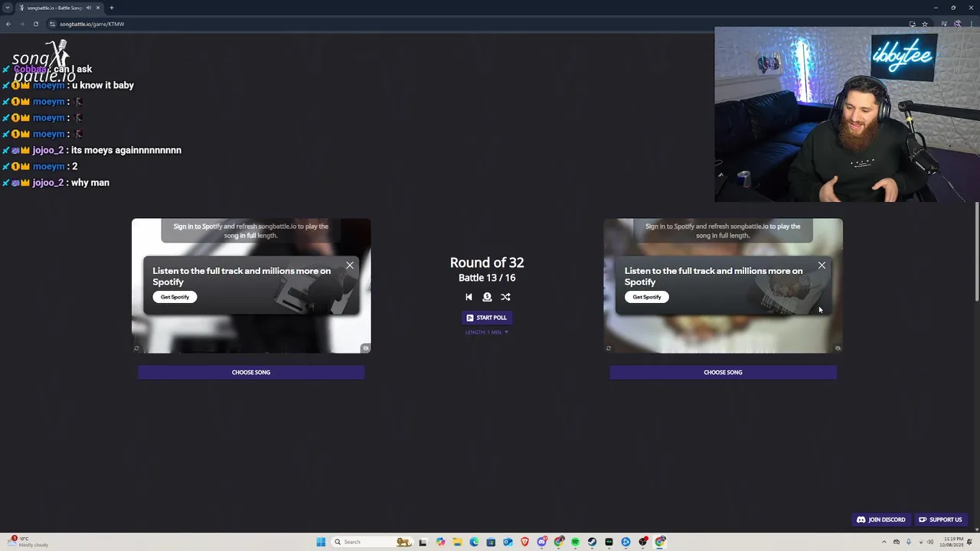This screenshot has height=551, width=980.
Task: Open Copilot from the taskbar
Action: tap(440, 542)
